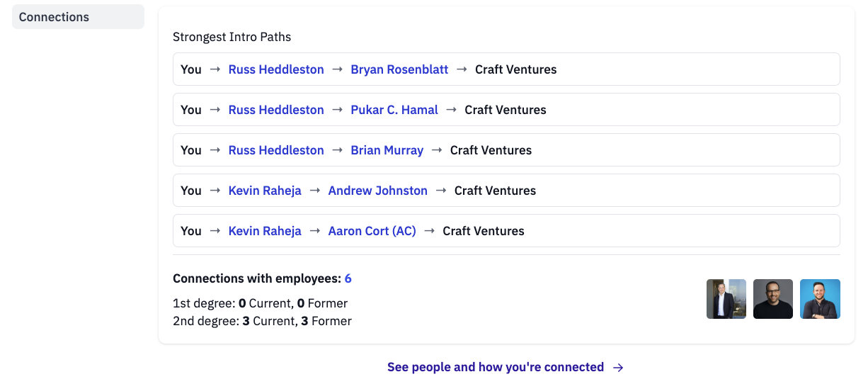
Task: Click Kevin Raheja in the Andrew Johnston path
Action: [x=265, y=191]
